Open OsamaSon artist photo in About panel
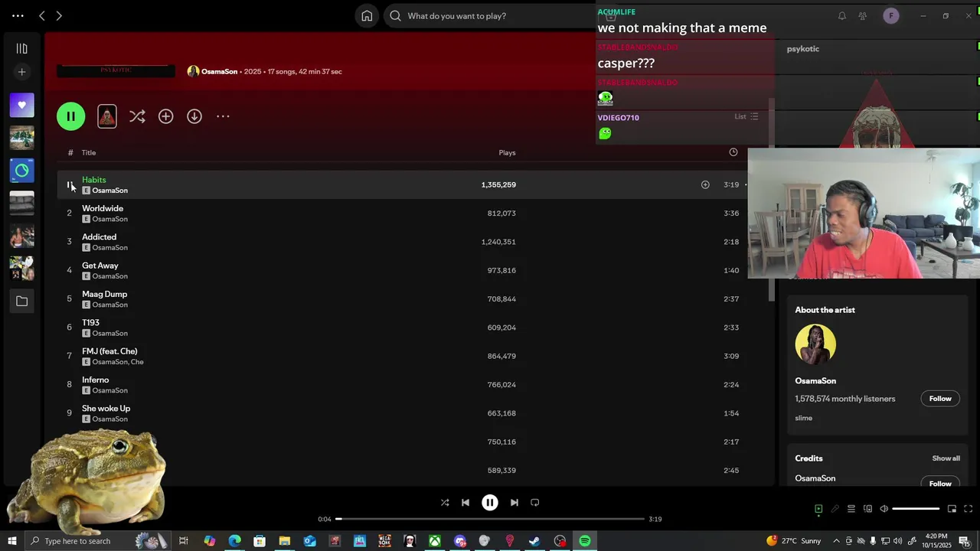The width and height of the screenshot is (980, 551). coord(815,344)
